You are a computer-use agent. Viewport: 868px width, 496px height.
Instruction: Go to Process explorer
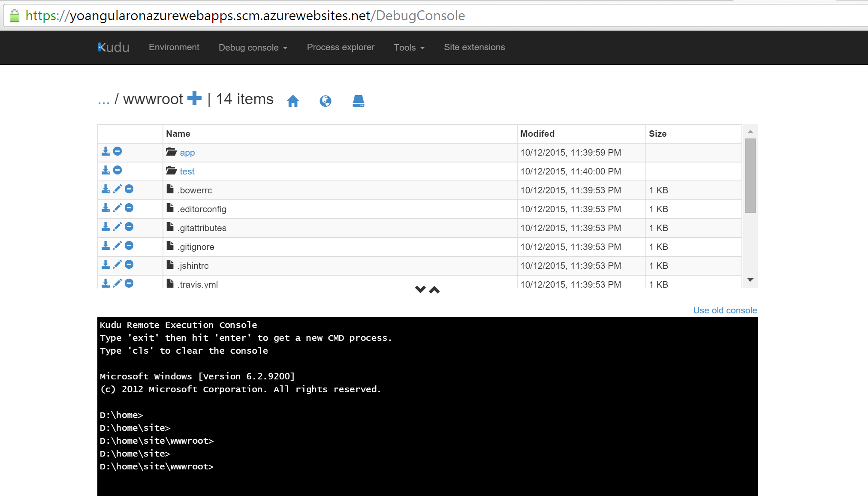[341, 47]
